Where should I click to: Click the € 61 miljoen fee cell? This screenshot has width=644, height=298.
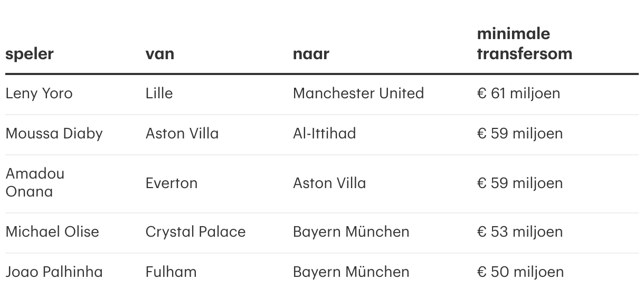pos(518,94)
